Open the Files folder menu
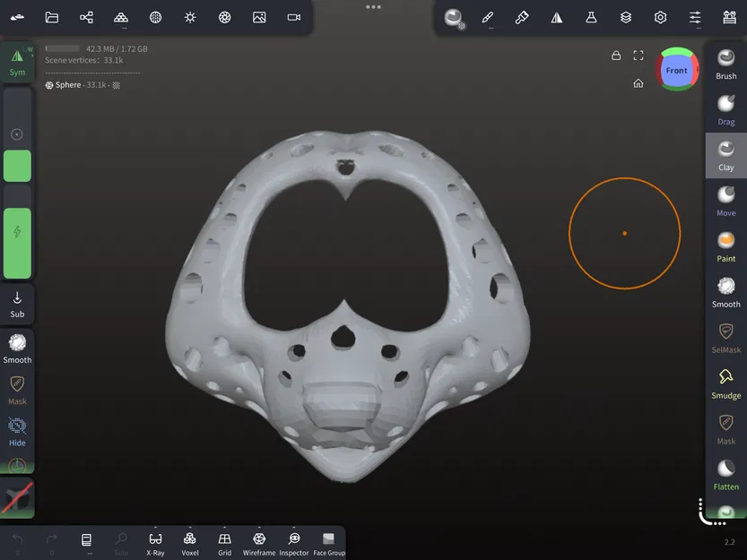This screenshot has height=560, width=747. pos(52,18)
